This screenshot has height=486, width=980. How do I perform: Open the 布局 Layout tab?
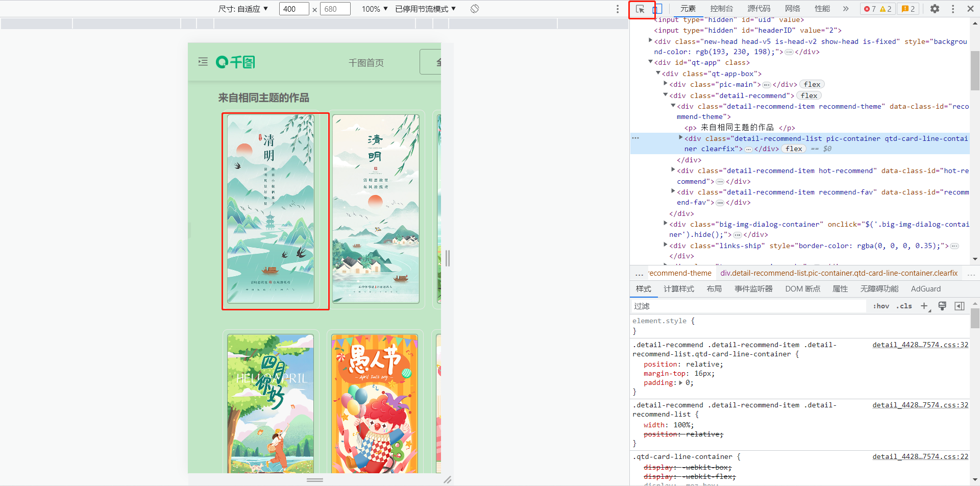714,289
